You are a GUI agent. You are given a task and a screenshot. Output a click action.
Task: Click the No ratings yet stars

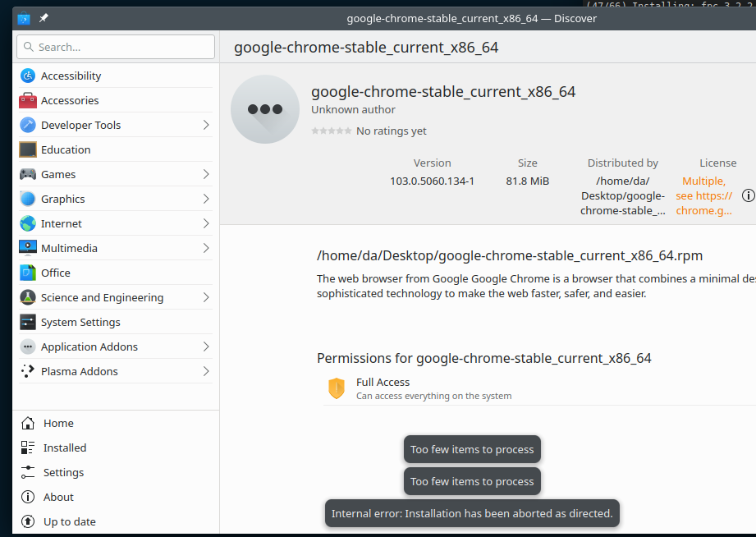tap(332, 131)
